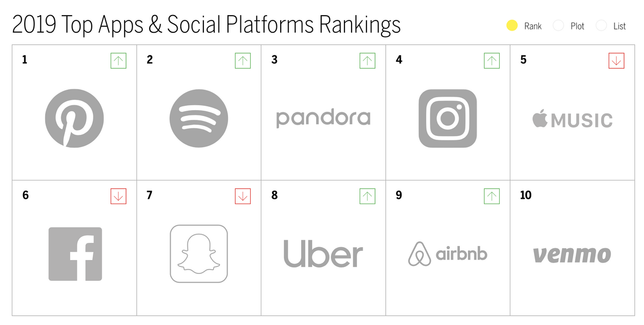644x325 pixels.
Task: Click the Instagram camera icon
Action: 448,118
